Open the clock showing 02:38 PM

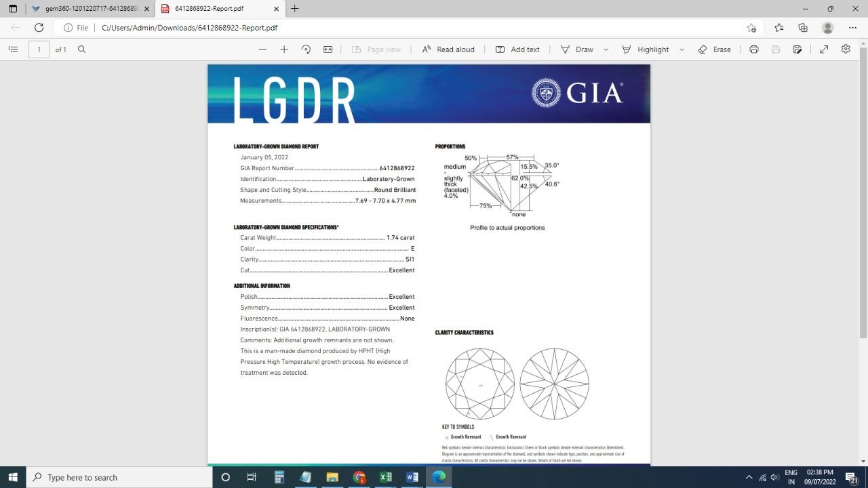tap(820, 477)
